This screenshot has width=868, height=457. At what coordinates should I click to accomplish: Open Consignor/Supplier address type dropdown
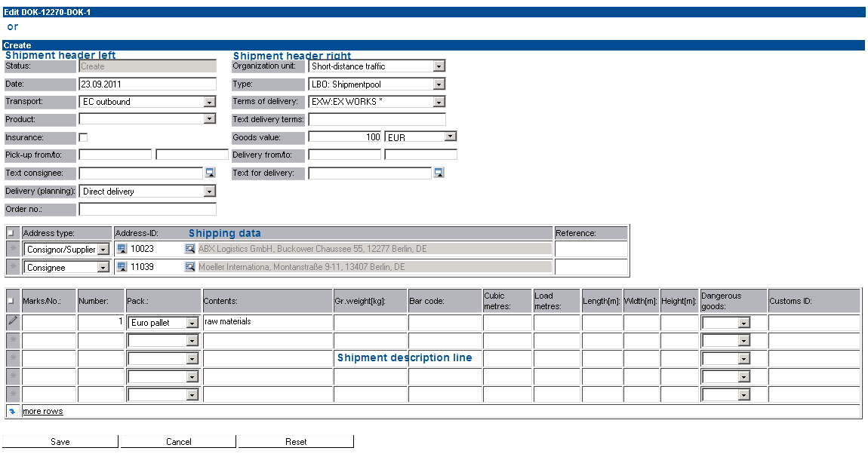tap(66, 250)
